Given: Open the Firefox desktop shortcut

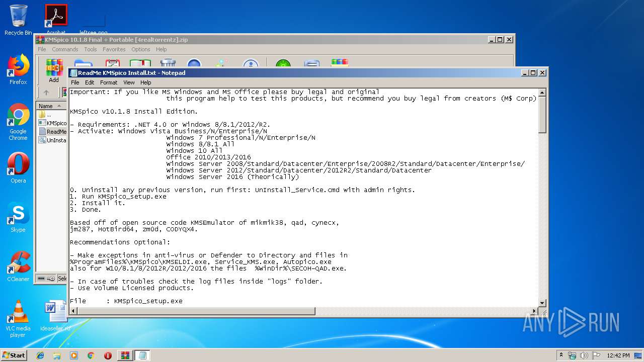Looking at the screenshot, I should click(18, 70).
